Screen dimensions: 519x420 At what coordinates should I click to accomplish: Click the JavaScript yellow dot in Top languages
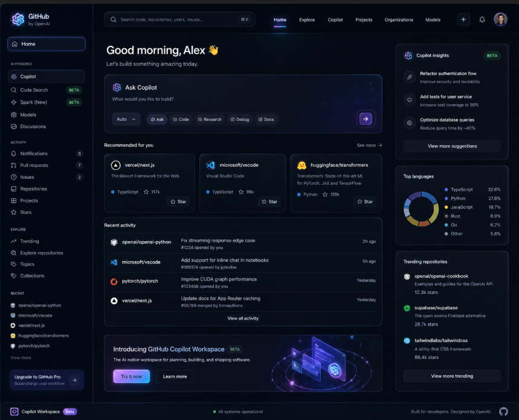tap(446, 207)
